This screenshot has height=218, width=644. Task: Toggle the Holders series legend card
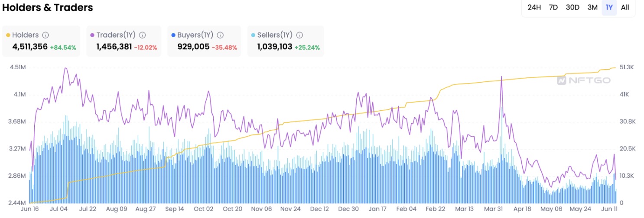point(41,41)
